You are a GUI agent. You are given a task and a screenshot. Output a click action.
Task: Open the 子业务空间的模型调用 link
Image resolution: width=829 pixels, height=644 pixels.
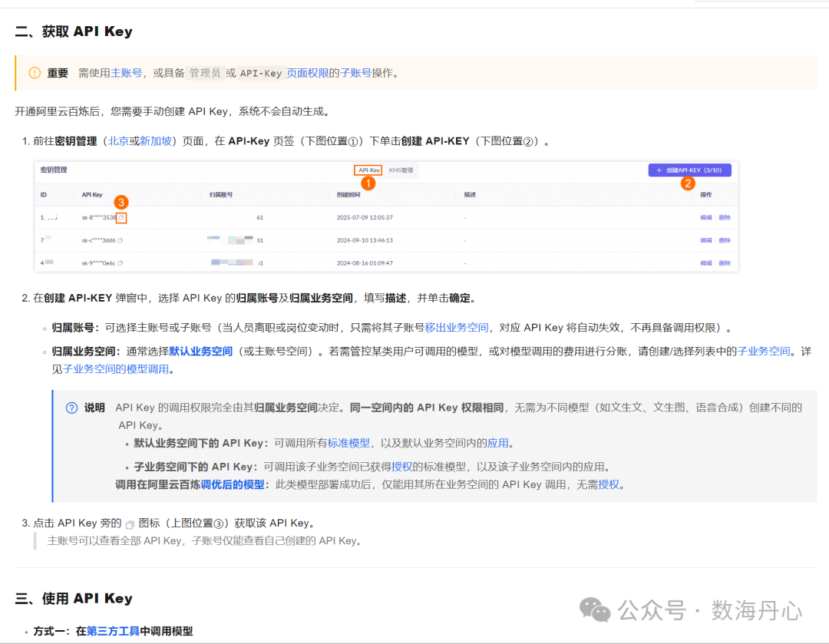(117, 369)
